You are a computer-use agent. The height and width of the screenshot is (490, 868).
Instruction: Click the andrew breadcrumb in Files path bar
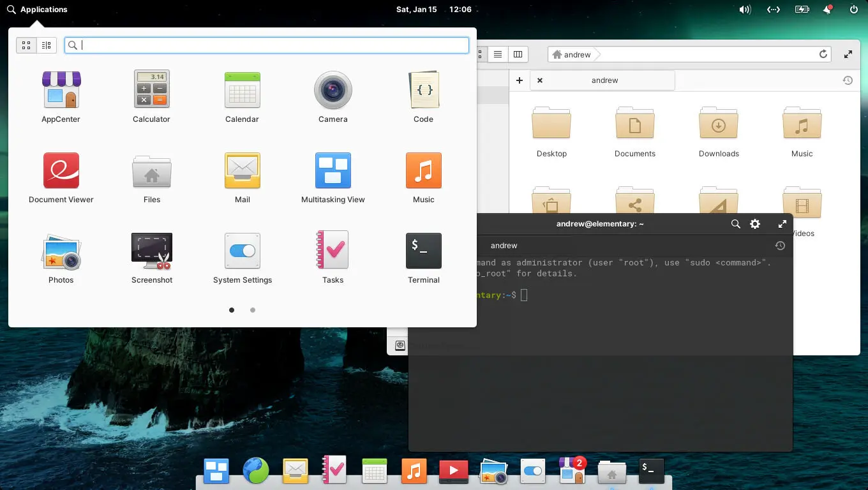coord(572,54)
